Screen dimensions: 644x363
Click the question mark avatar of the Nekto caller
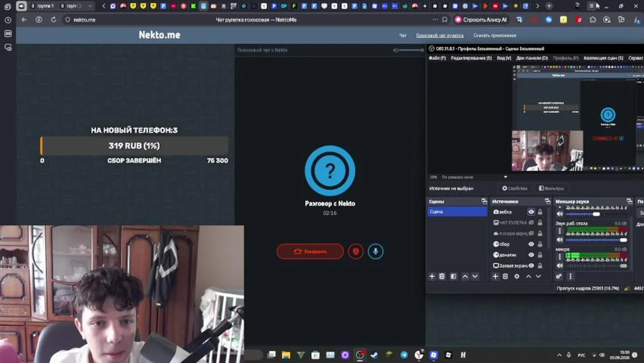[x=330, y=171]
